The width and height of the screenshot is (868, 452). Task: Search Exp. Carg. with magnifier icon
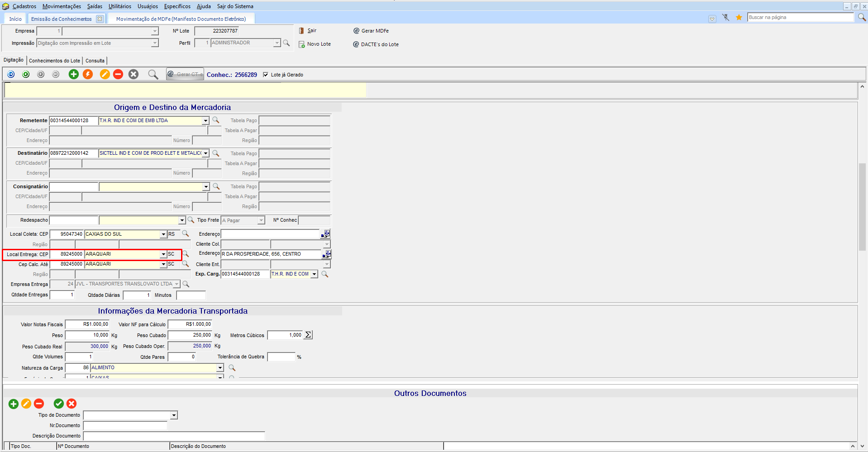(324, 274)
